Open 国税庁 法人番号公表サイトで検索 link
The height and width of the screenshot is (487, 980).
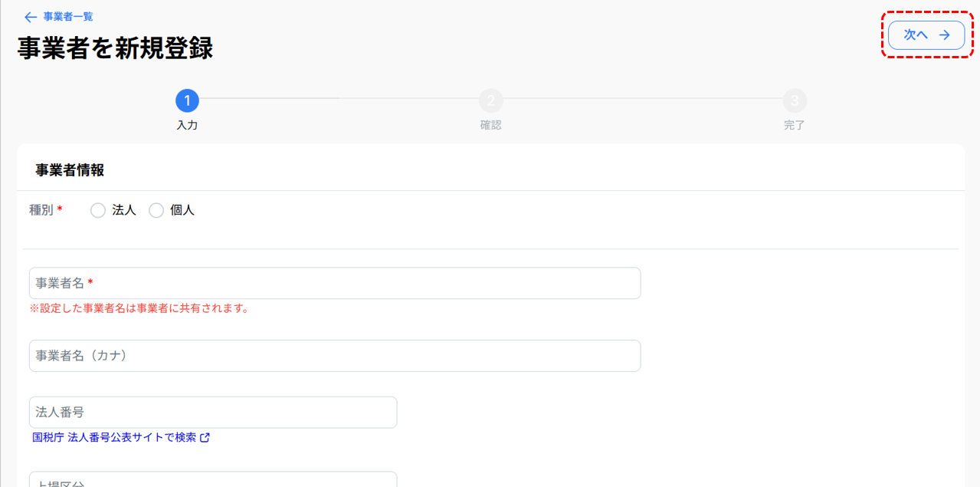coord(114,438)
